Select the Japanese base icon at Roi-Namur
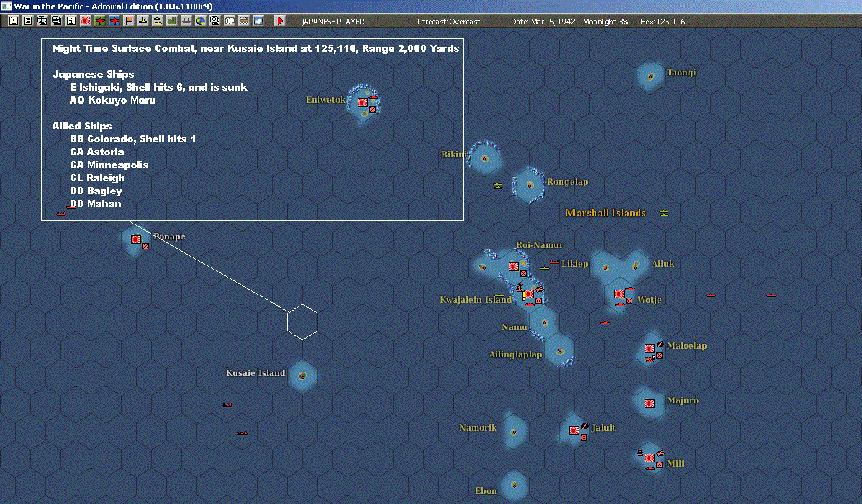 [x=514, y=267]
